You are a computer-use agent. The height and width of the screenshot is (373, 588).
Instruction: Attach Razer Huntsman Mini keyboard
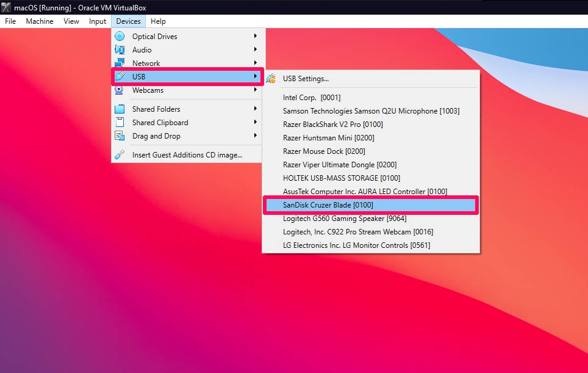[370, 138]
